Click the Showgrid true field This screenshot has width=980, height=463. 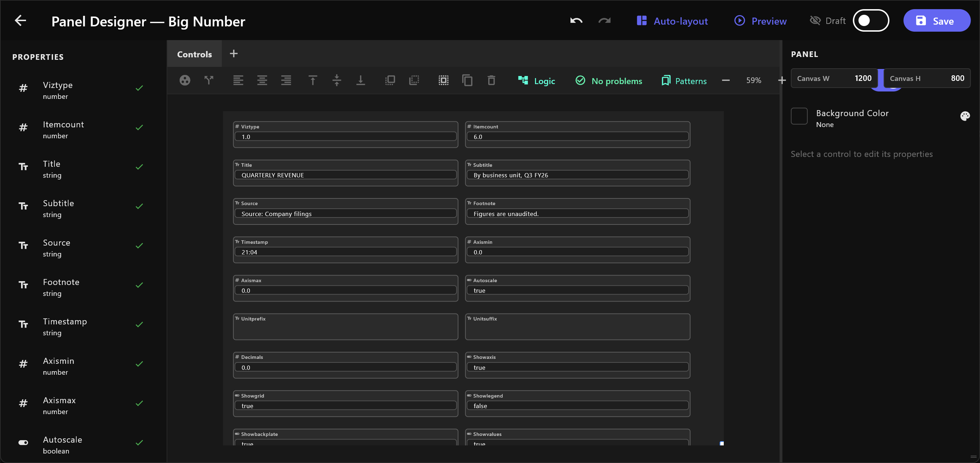tap(346, 406)
